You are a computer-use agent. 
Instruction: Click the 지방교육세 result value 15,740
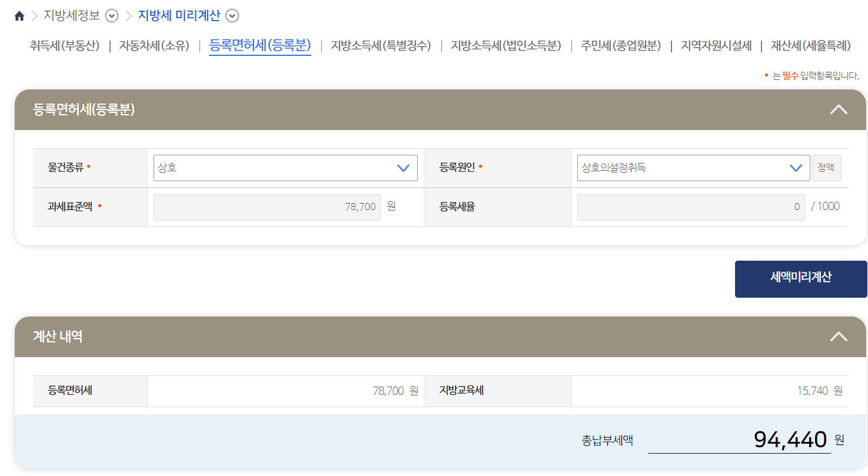813,391
